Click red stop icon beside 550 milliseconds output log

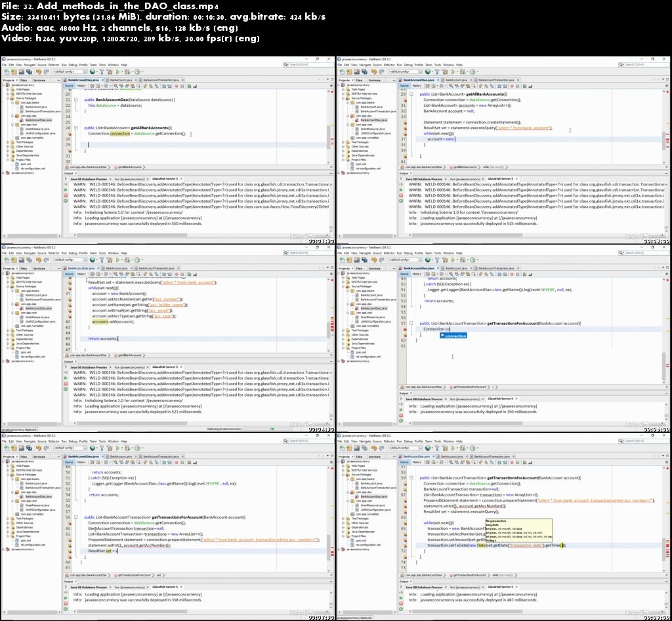(x=66, y=196)
